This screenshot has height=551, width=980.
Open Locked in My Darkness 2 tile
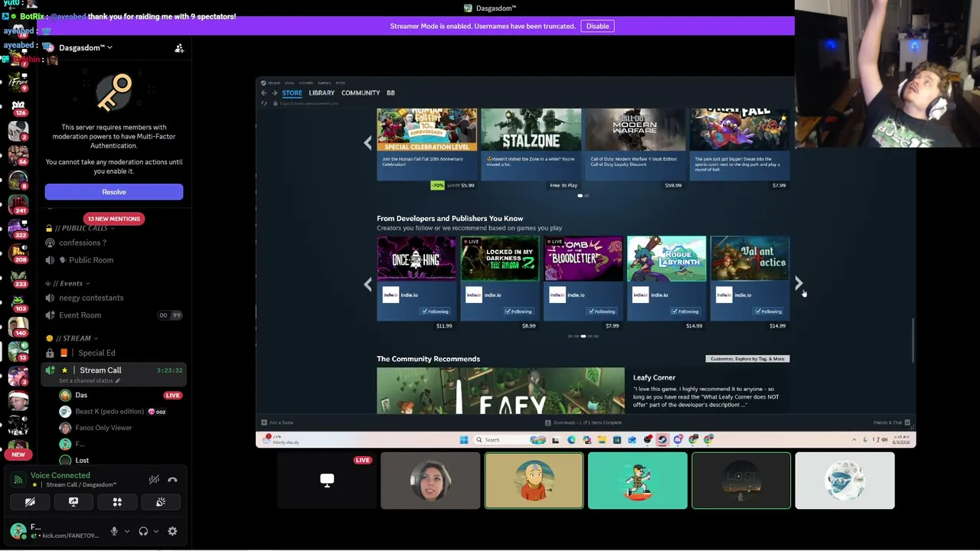[499, 259]
